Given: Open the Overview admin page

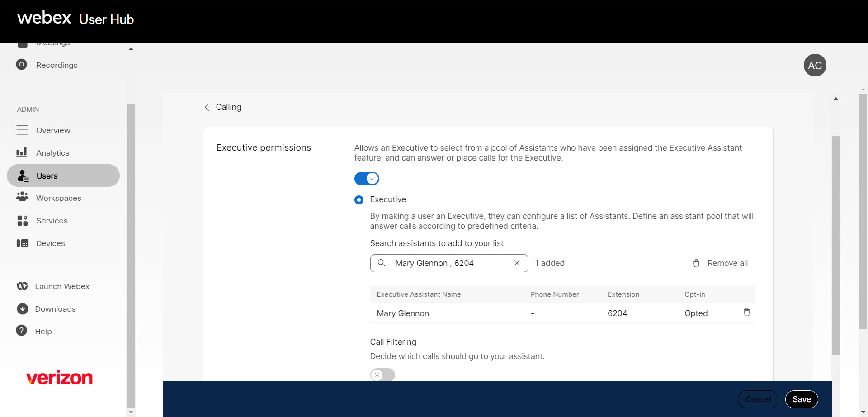Looking at the screenshot, I should 53,130.
